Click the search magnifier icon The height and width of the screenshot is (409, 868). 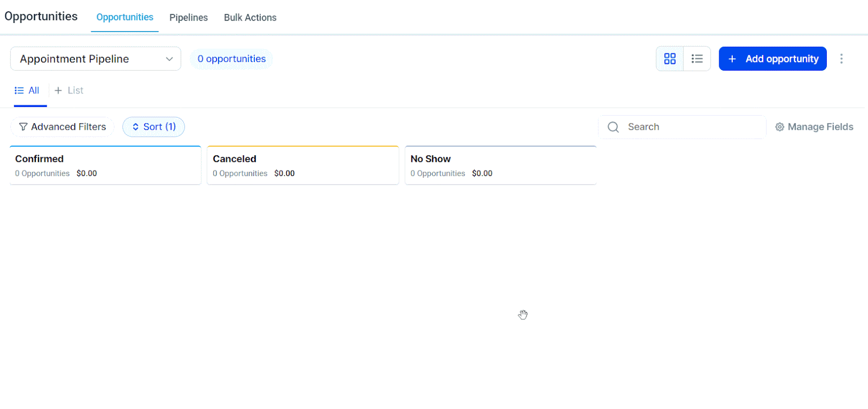(614, 127)
